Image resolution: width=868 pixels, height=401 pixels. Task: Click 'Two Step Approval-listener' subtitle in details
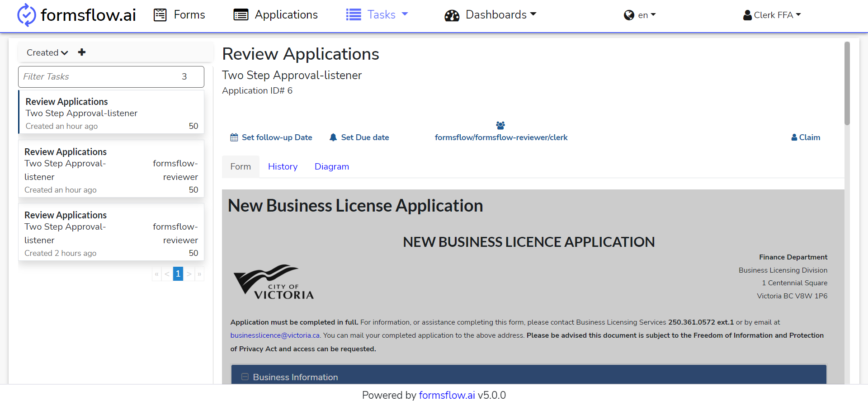[292, 75]
